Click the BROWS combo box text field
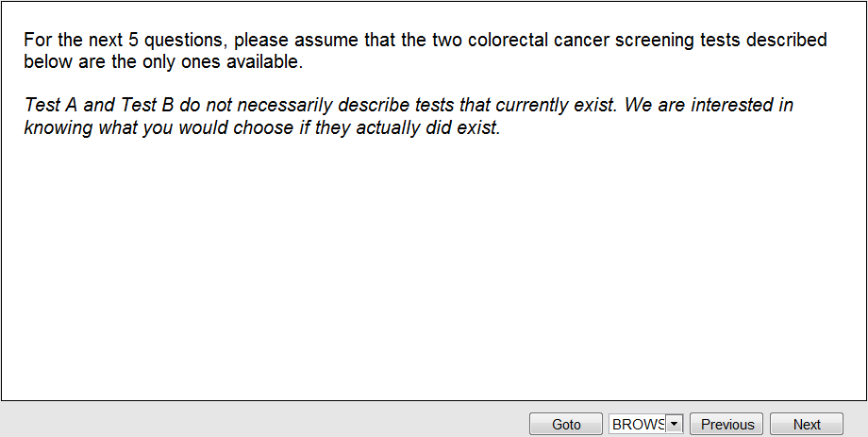868x437 pixels. pos(638,425)
